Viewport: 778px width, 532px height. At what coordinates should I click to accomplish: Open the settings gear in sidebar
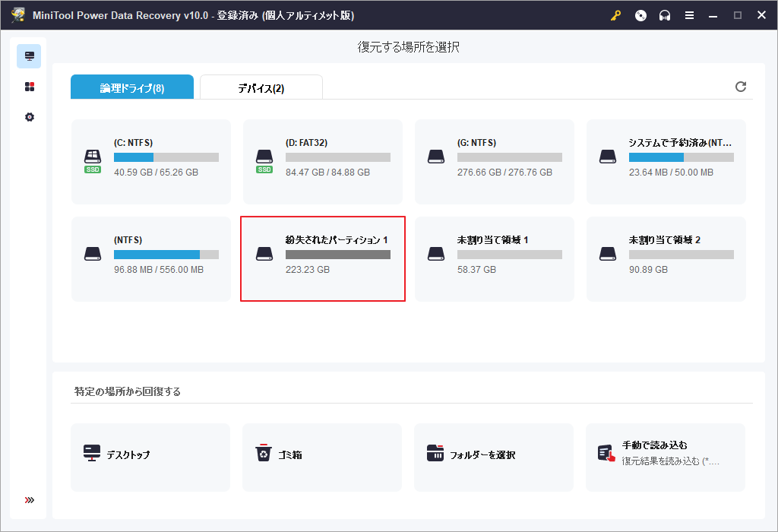point(29,117)
